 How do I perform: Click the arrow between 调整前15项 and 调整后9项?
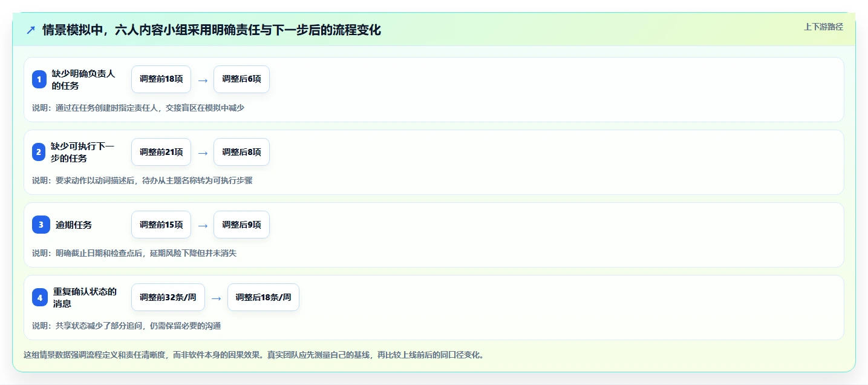tap(203, 225)
